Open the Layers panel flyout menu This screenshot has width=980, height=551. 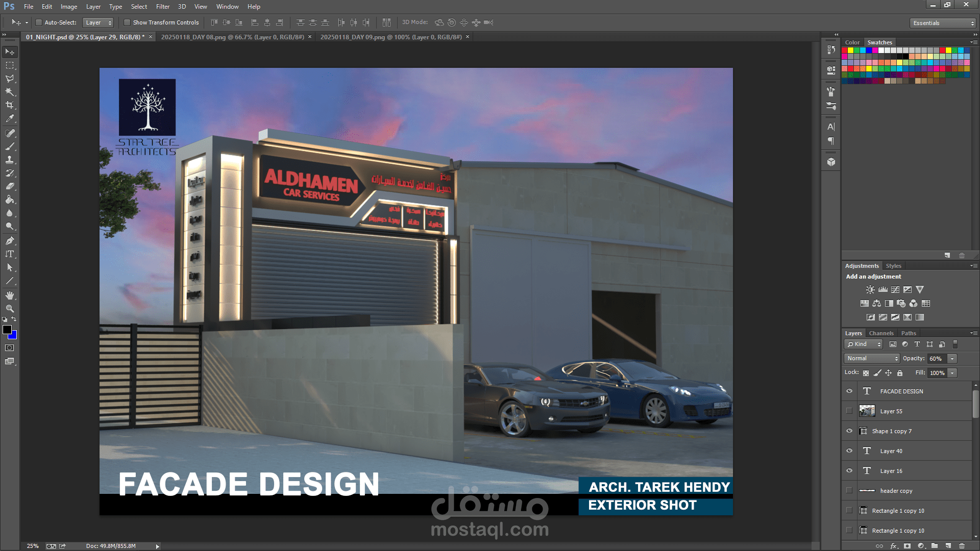pos(973,333)
